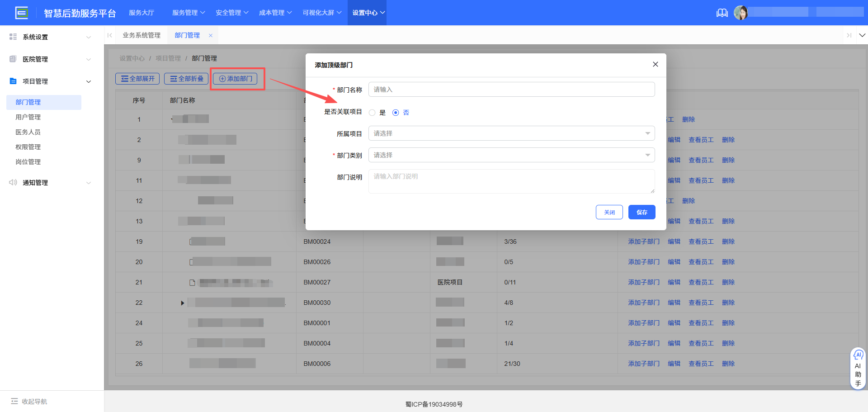Select 否 for 是否关联项目

pyautogui.click(x=396, y=113)
